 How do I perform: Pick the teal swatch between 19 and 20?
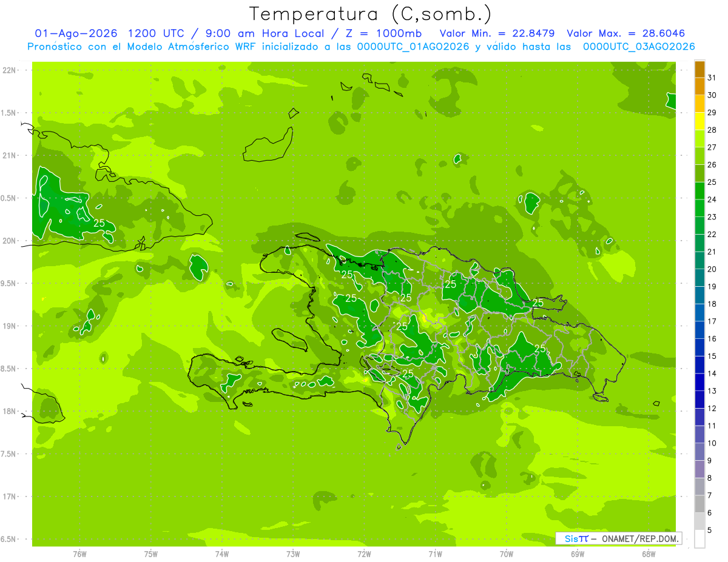coord(699,278)
